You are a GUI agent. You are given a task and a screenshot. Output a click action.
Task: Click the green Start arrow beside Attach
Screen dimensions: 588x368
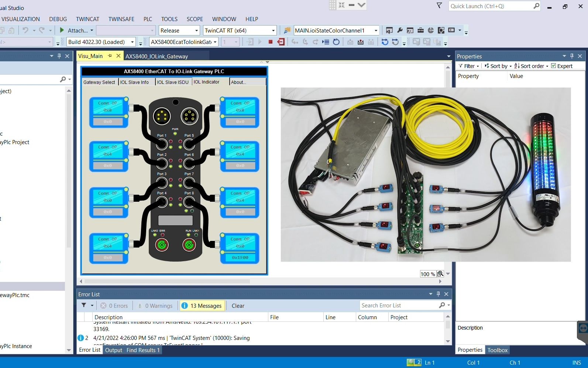(x=62, y=30)
